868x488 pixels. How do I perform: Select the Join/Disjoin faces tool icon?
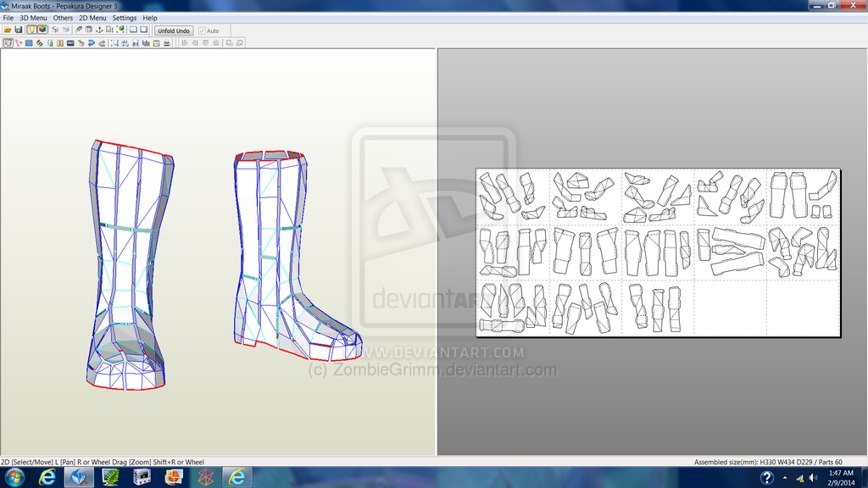pos(19,43)
